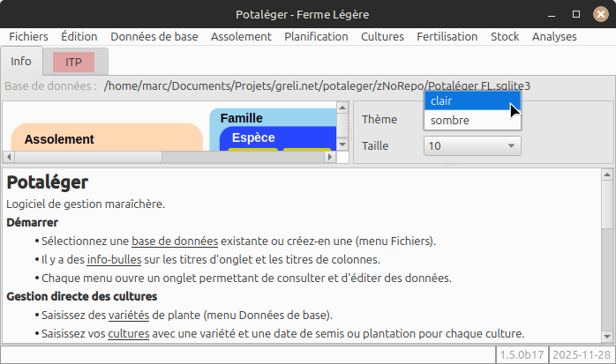Open the Planification menu
The width and height of the screenshot is (616, 364).
click(x=316, y=37)
